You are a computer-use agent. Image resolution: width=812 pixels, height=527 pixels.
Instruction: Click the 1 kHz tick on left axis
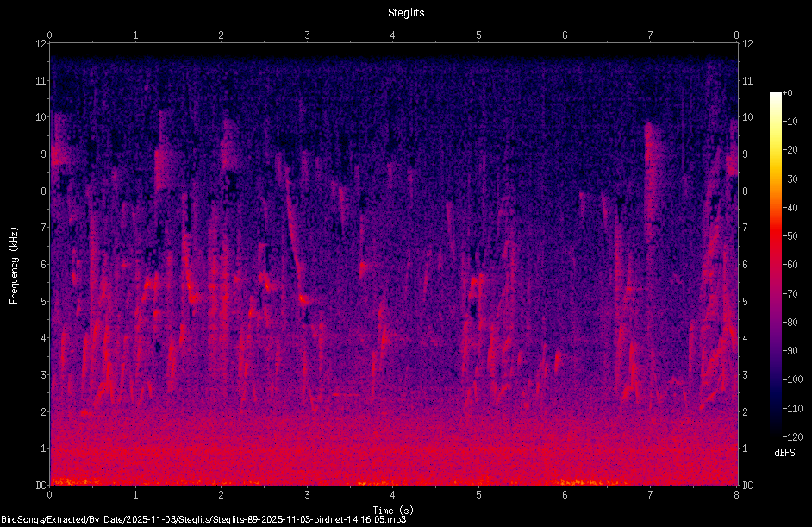pos(43,449)
